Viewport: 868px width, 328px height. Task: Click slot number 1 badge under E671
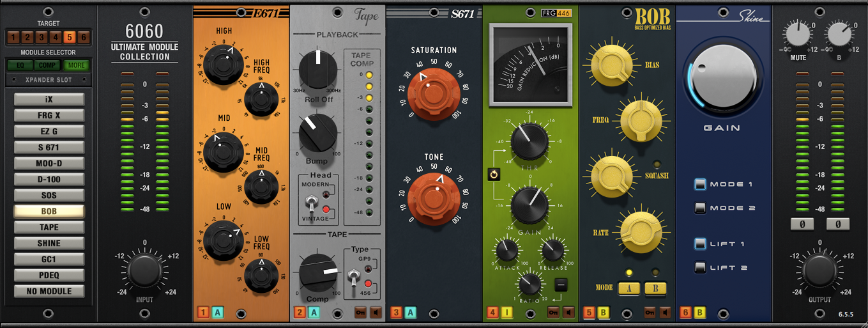(x=203, y=313)
